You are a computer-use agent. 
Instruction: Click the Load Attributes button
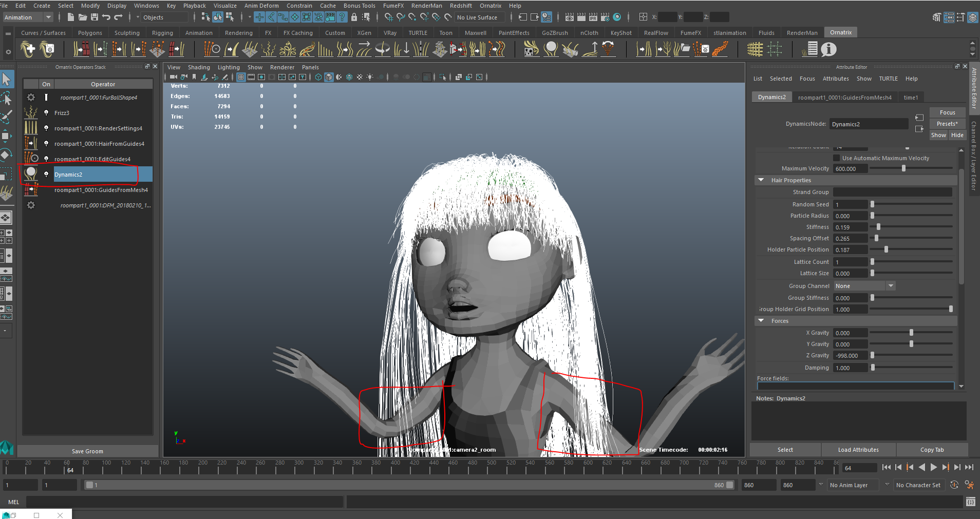pyautogui.click(x=858, y=450)
